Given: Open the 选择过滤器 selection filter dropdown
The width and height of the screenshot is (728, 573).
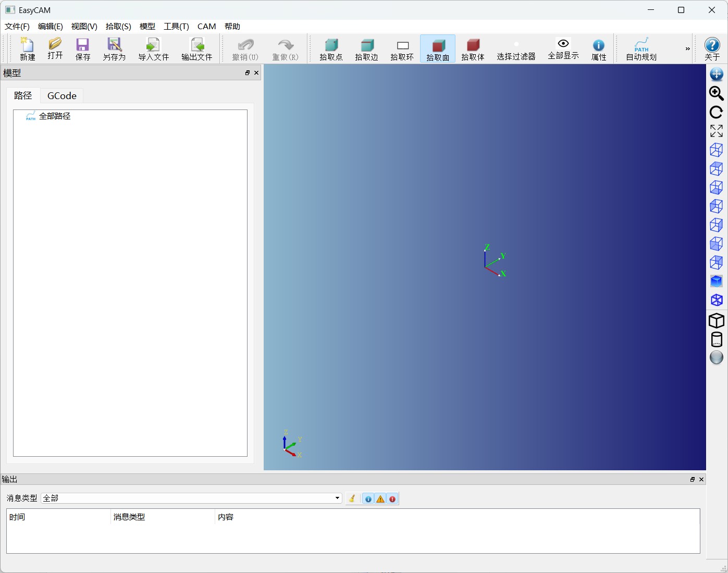Looking at the screenshot, I should (516, 49).
